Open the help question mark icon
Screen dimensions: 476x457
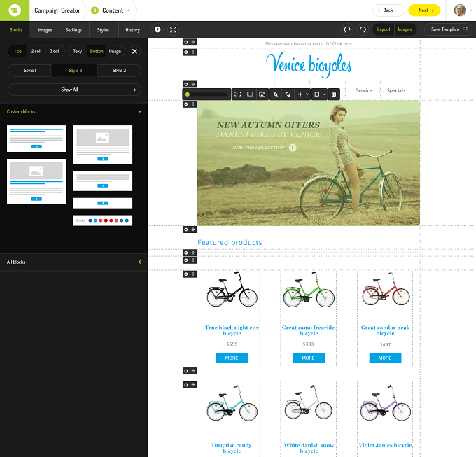point(157,29)
